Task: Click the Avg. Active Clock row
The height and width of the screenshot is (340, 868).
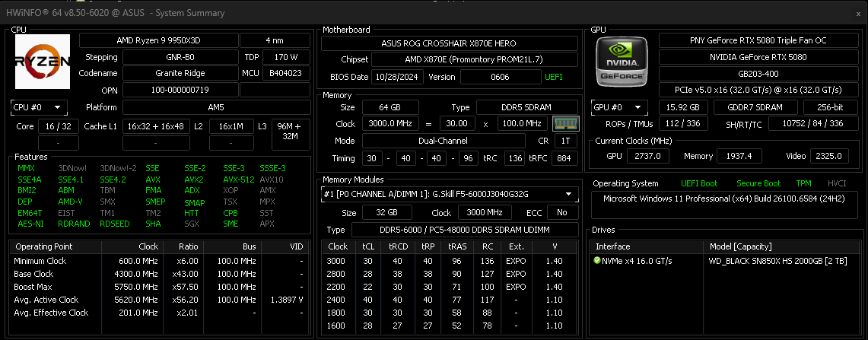Action: [x=159, y=300]
